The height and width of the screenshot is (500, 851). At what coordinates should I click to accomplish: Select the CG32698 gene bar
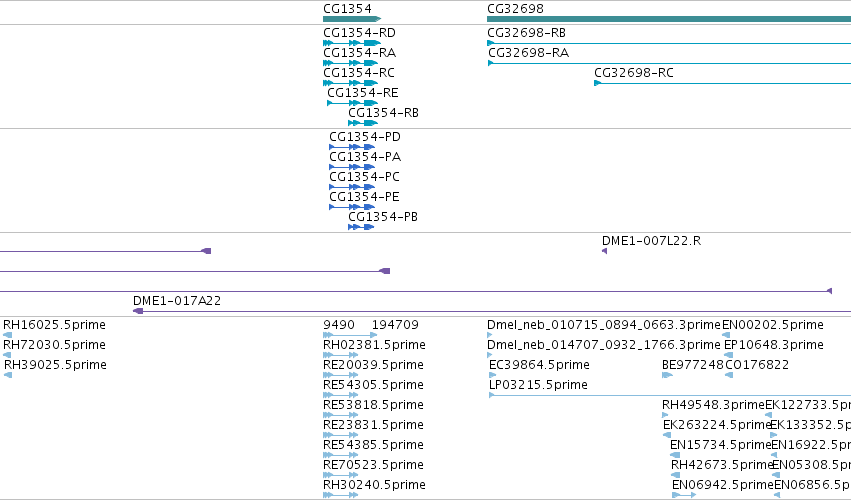(669, 20)
